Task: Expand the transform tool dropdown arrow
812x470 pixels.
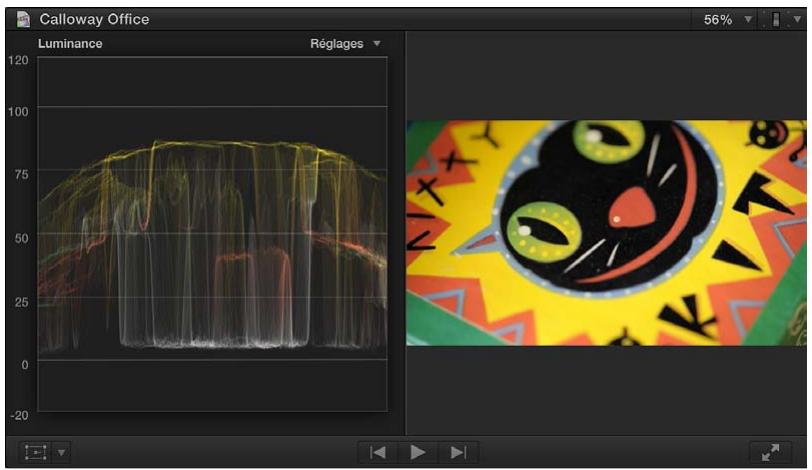Action: pyautogui.click(x=62, y=452)
